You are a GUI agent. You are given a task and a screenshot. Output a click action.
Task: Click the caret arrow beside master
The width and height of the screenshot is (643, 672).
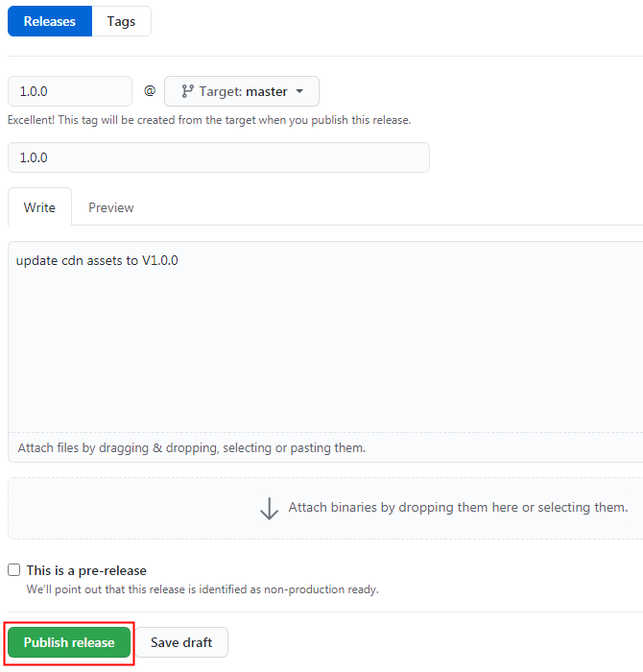[299, 91]
